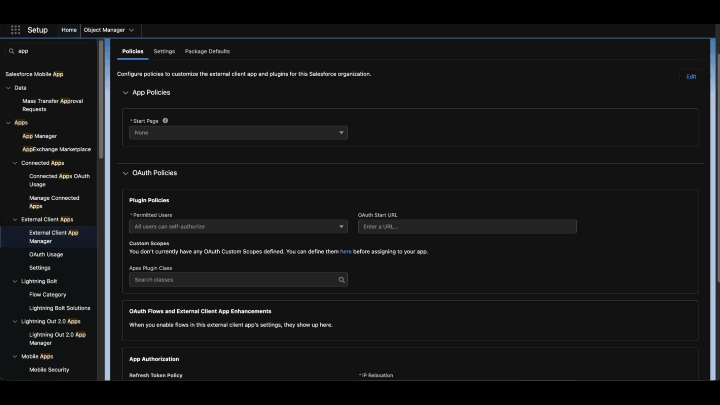Click the 'App Authorization' heading
The width and height of the screenshot is (720, 405).
point(154,359)
